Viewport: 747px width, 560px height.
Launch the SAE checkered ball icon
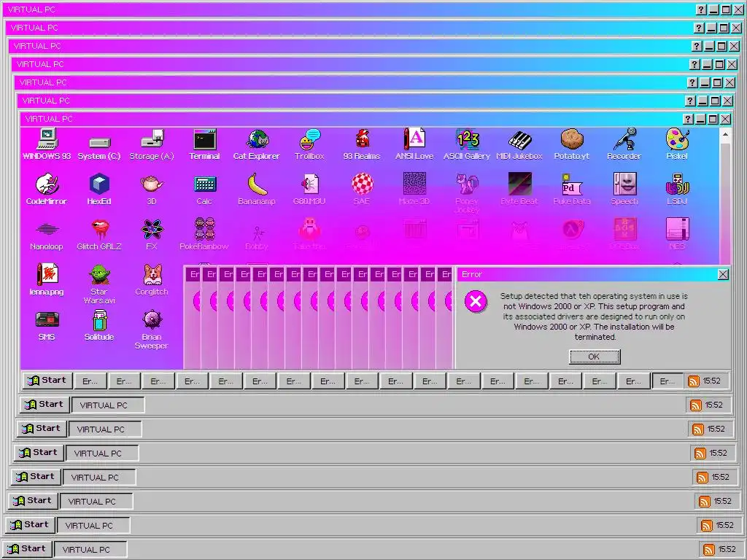[x=362, y=189]
